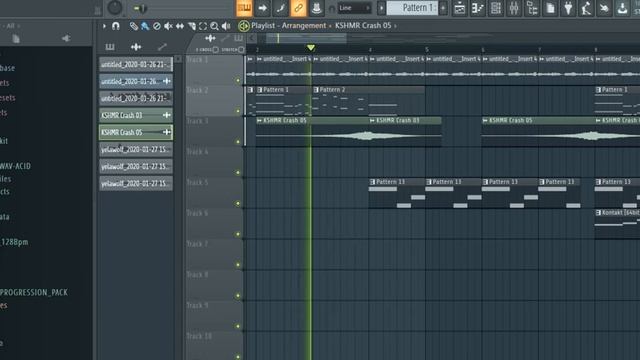Show automation clips in the picker panel

tap(162, 47)
